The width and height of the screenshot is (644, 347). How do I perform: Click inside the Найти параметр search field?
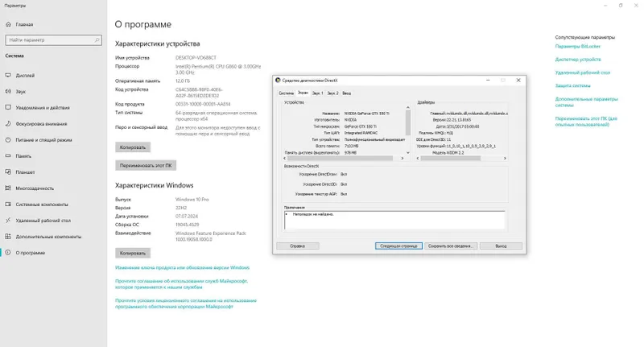[53, 40]
